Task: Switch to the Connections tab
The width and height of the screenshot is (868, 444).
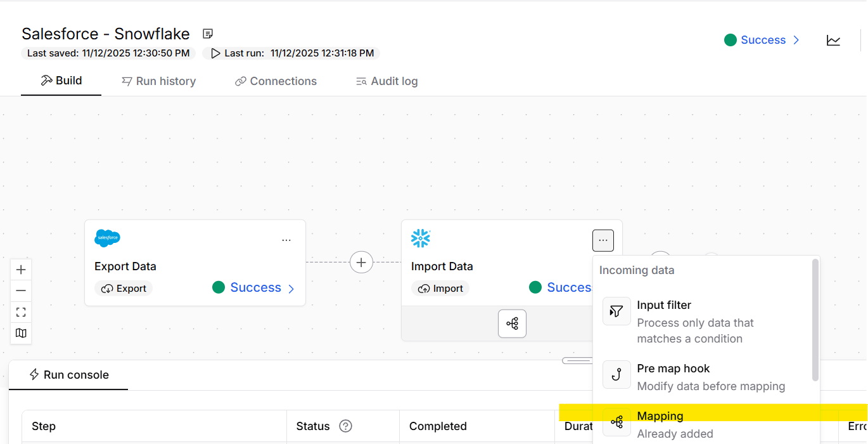Action: tap(276, 81)
